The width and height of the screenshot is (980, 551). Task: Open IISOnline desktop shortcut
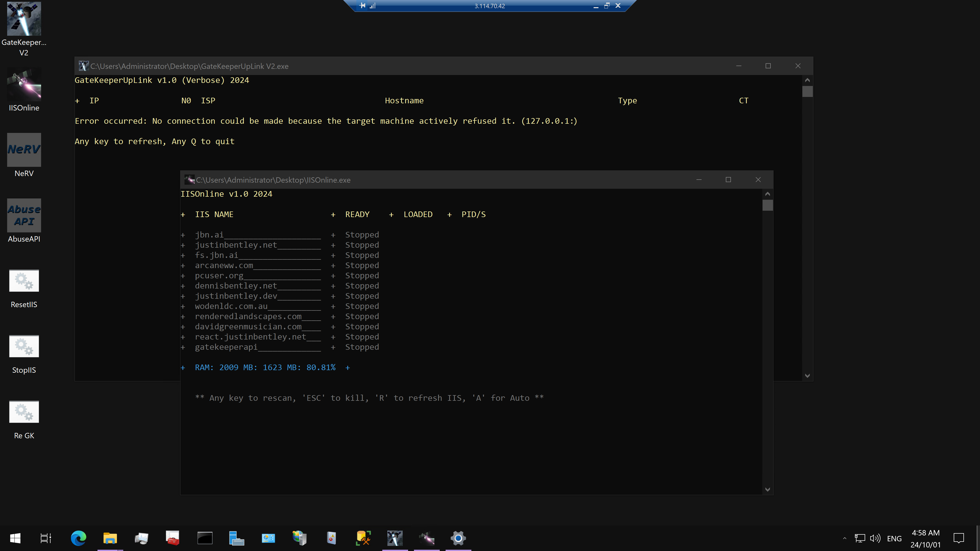23,90
